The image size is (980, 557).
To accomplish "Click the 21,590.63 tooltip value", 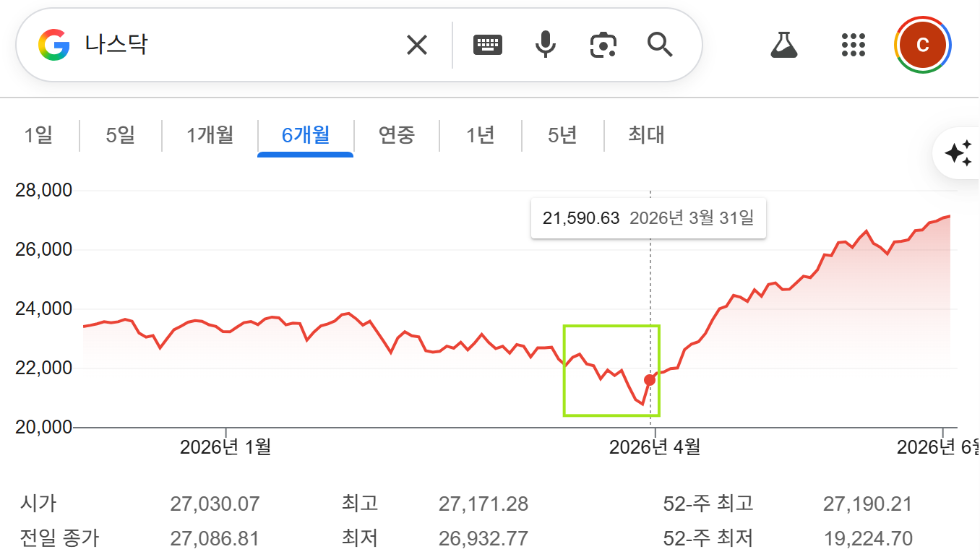I will (581, 217).
